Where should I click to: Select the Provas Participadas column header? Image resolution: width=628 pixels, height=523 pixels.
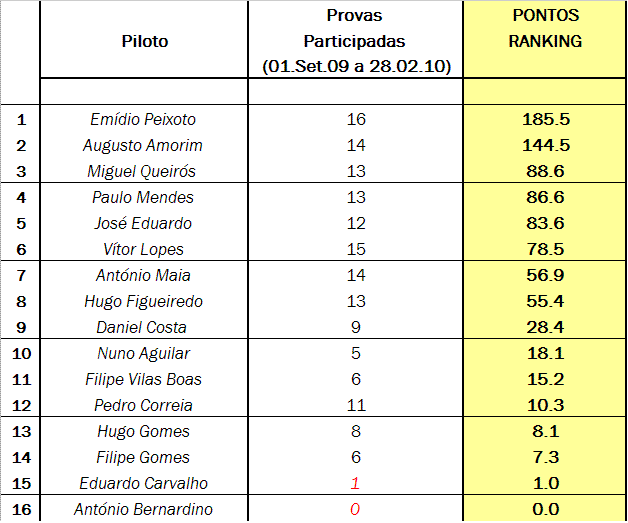(x=355, y=41)
